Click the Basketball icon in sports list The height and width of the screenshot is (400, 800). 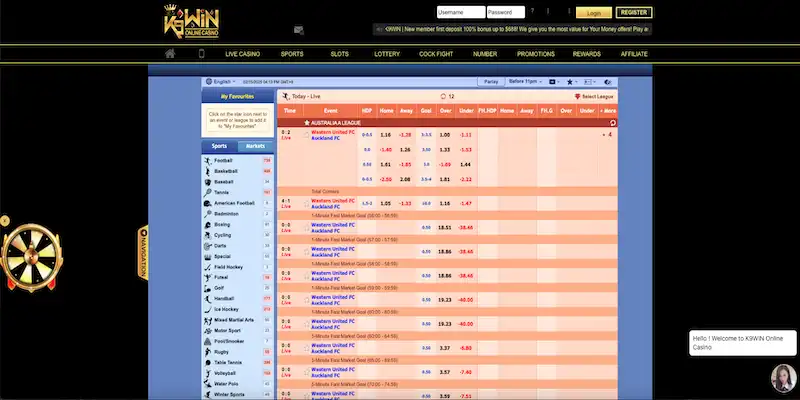tap(208, 171)
